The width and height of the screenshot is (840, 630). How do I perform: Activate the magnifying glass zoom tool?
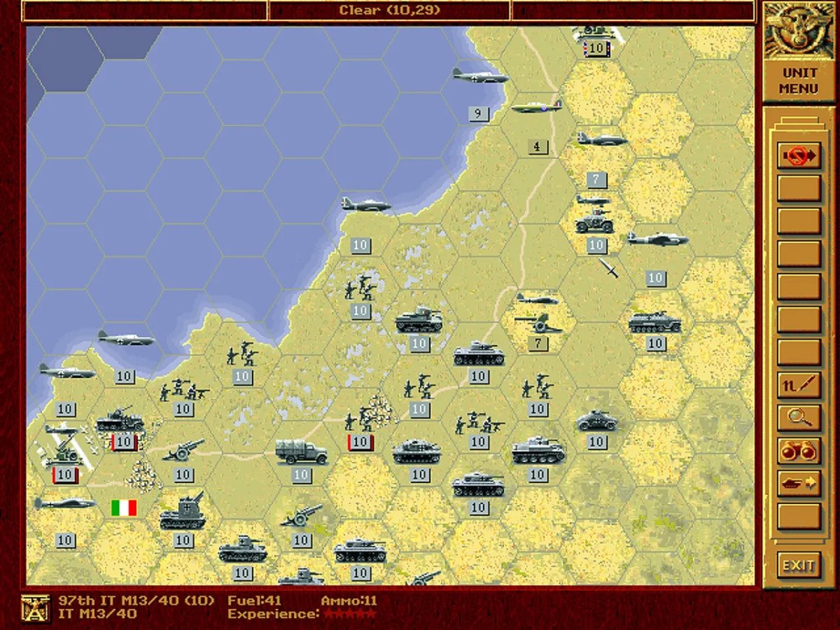[799, 417]
